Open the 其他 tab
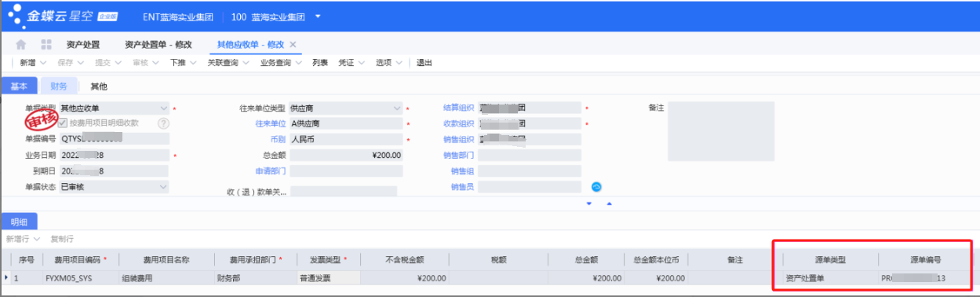 [x=99, y=86]
